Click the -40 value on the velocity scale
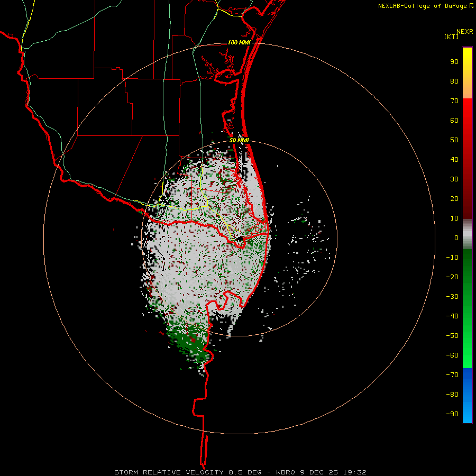Viewport: 476px width, 476px height. (x=452, y=316)
